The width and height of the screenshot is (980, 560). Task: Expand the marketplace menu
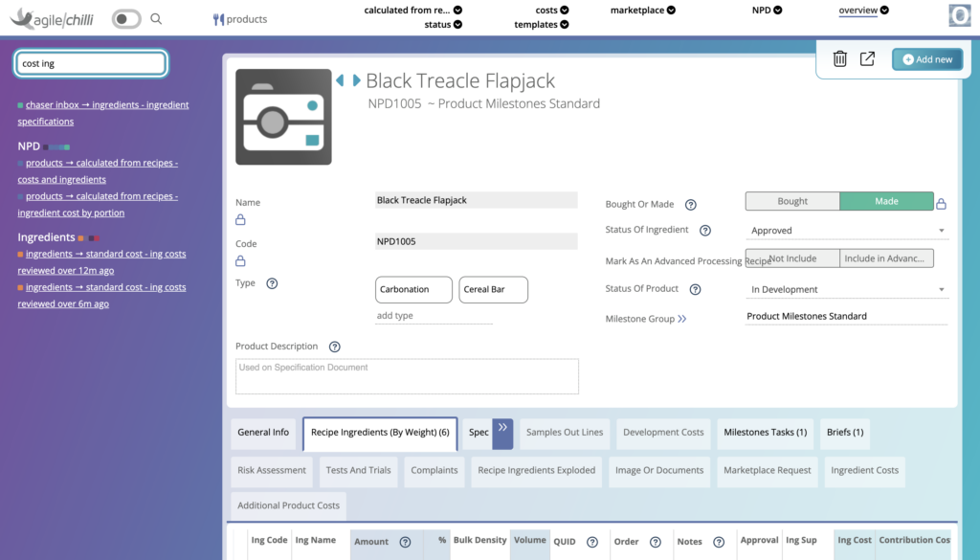click(642, 11)
